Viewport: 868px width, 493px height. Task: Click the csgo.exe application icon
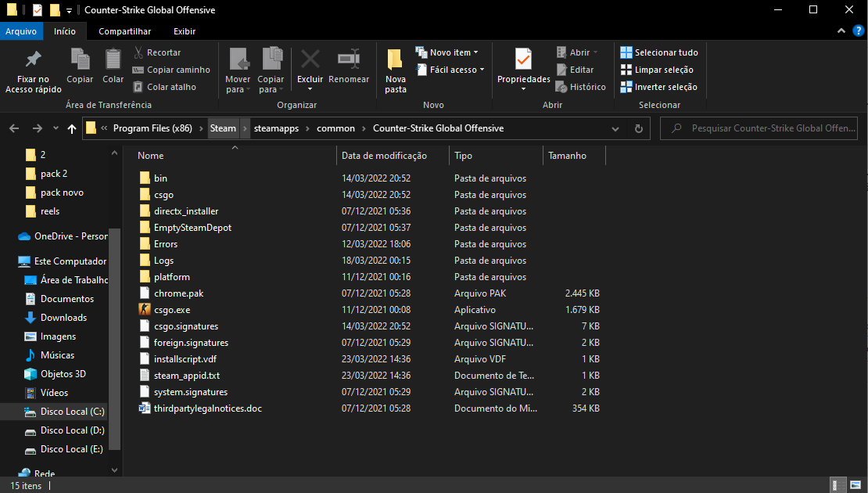pyautogui.click(x=145, y=310)
